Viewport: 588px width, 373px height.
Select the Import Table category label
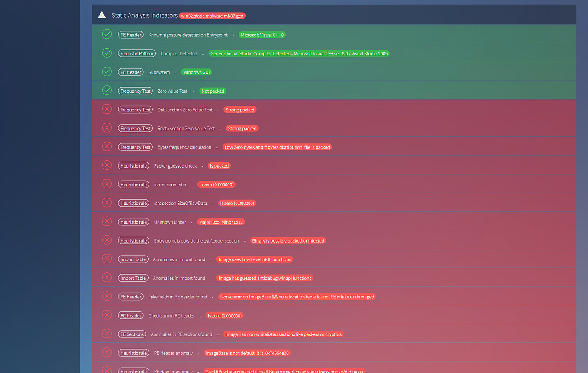(x=133, y=259)
